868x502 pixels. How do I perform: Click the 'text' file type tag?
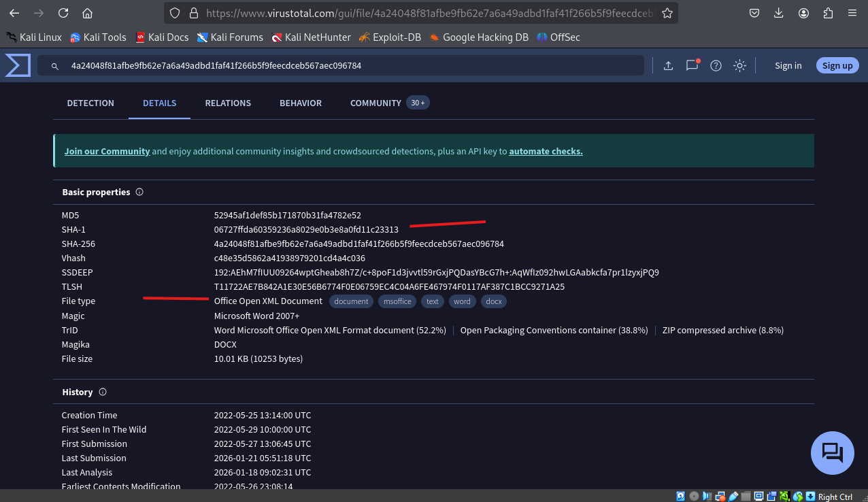(433, 301)
